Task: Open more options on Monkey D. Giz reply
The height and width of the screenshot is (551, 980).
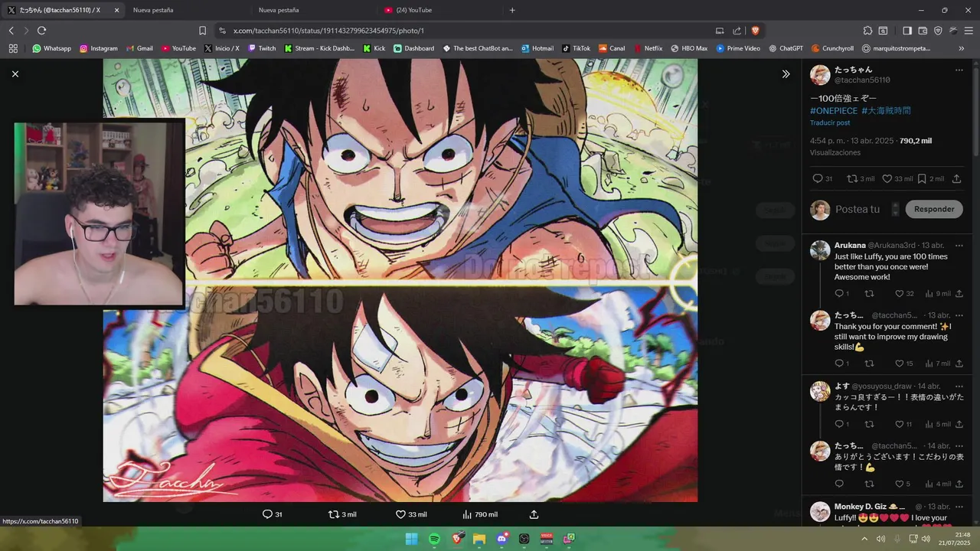Action: (x=959, y=507)
